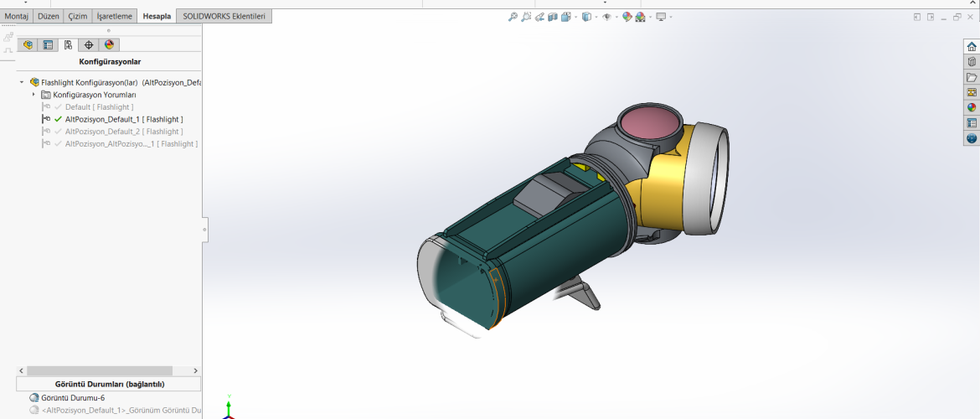Select the AltPozisyon_Default_2 configuration
The image size is (980, 419).
(x=123, y=132)
